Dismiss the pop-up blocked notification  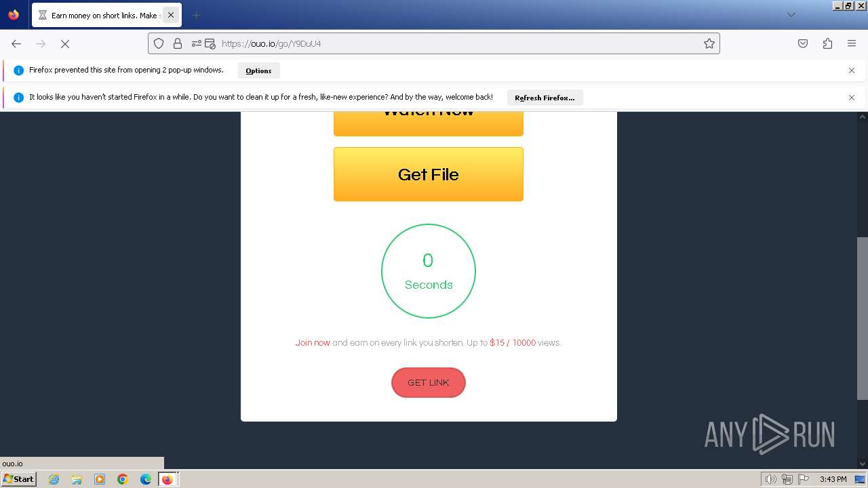click(852, 70)
